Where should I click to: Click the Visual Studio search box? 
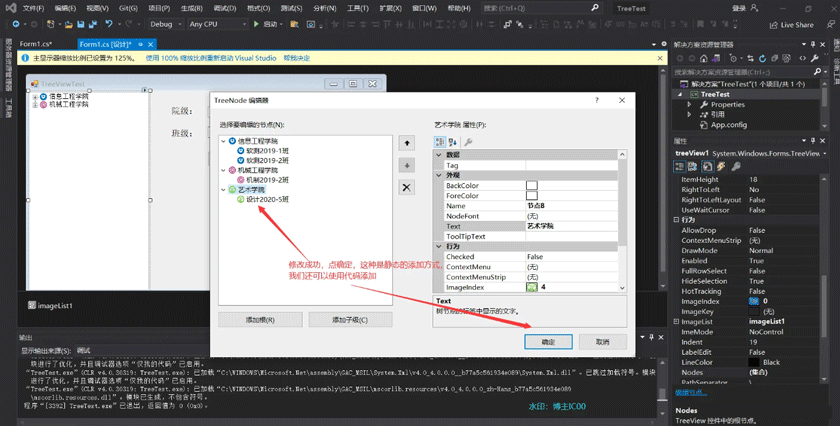pyautogui.click(x=541, y=8)
